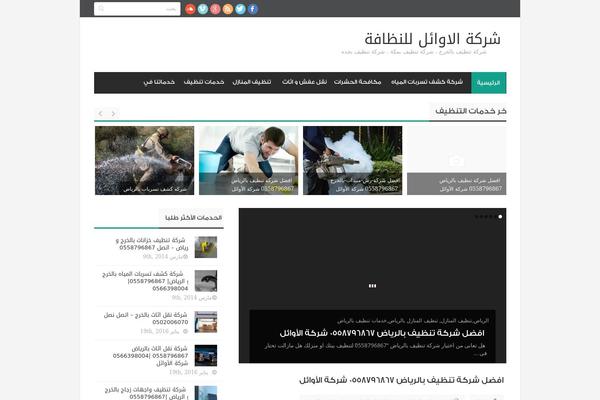
Task: Focus the top search field
Action: pos(137,9)
